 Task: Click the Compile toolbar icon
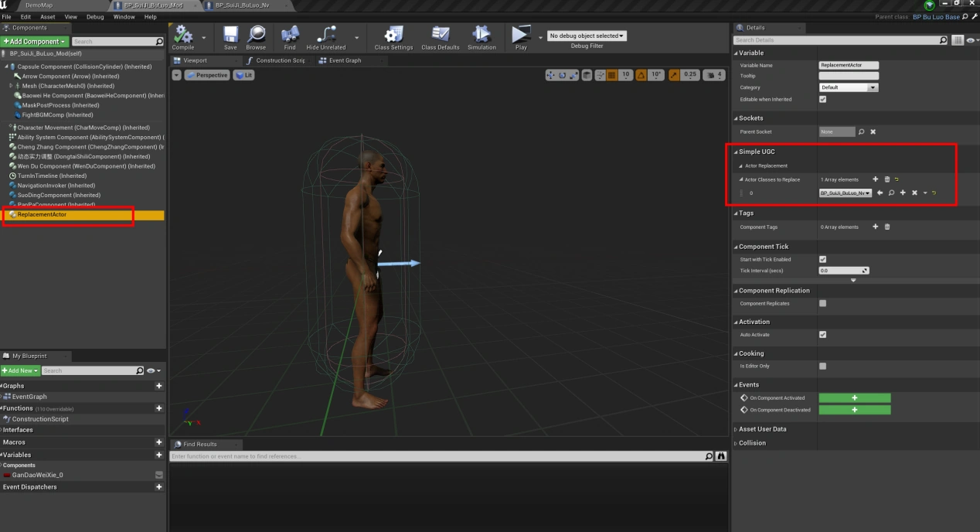coord(183,36)
